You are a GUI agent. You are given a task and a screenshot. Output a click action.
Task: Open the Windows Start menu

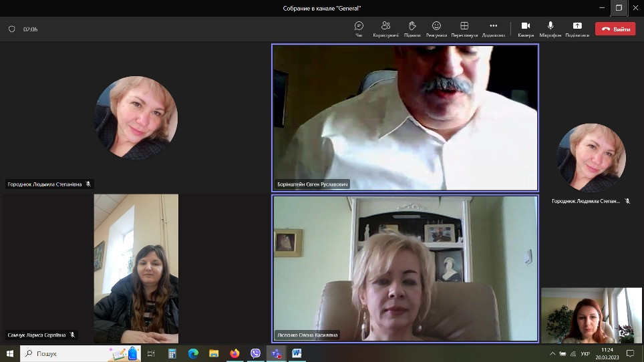point(10,353)
